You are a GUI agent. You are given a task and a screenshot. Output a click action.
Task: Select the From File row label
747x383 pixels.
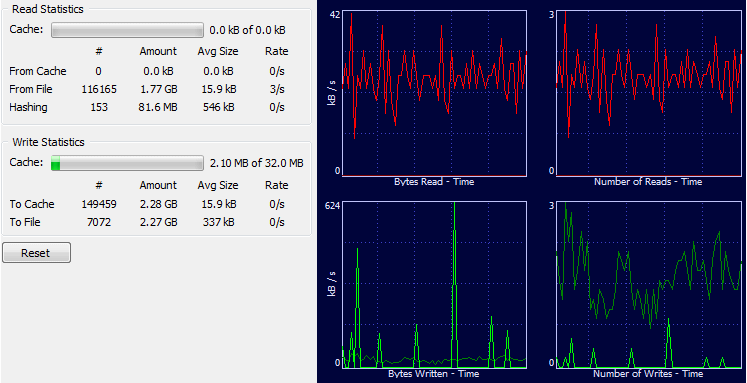pos(31,90)
